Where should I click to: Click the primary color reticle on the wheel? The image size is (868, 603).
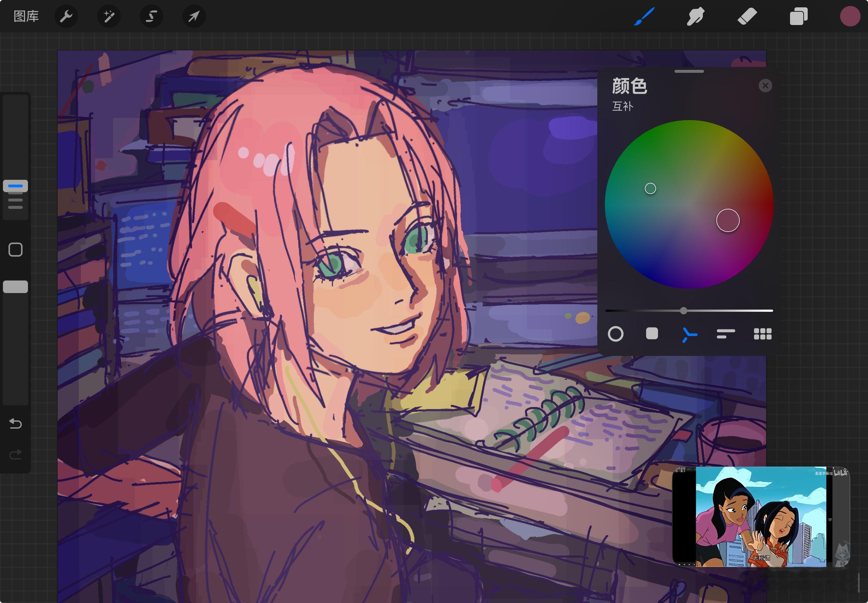728,220
